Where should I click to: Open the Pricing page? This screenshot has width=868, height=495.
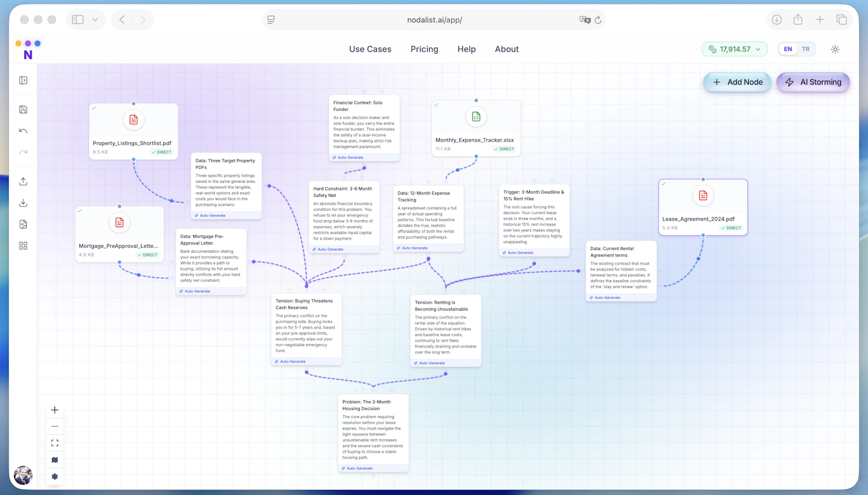click(x=424, y=49)
